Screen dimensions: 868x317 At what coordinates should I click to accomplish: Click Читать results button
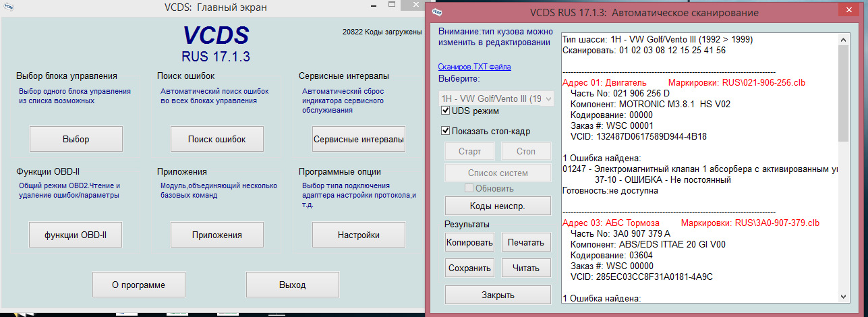526,268
